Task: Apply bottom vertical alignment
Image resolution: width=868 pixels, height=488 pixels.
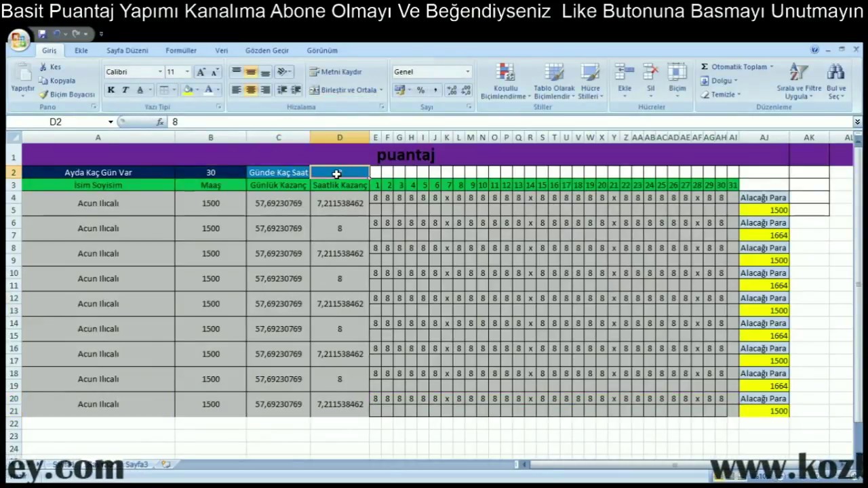Action: coord(265,72)
